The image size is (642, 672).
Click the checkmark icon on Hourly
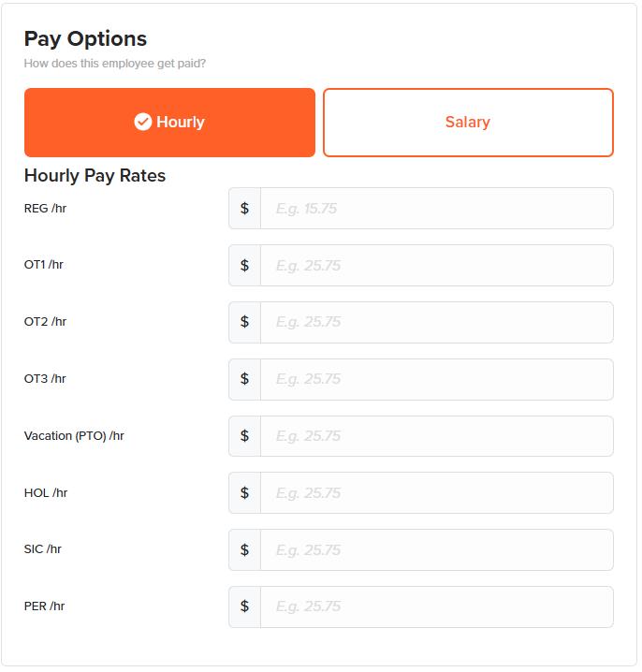pos(143,123)
